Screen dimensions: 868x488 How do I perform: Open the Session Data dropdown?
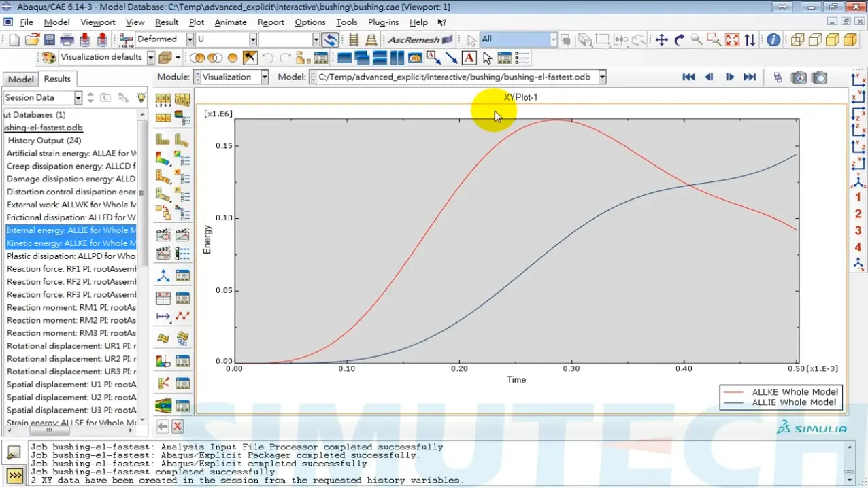[78, 98]
